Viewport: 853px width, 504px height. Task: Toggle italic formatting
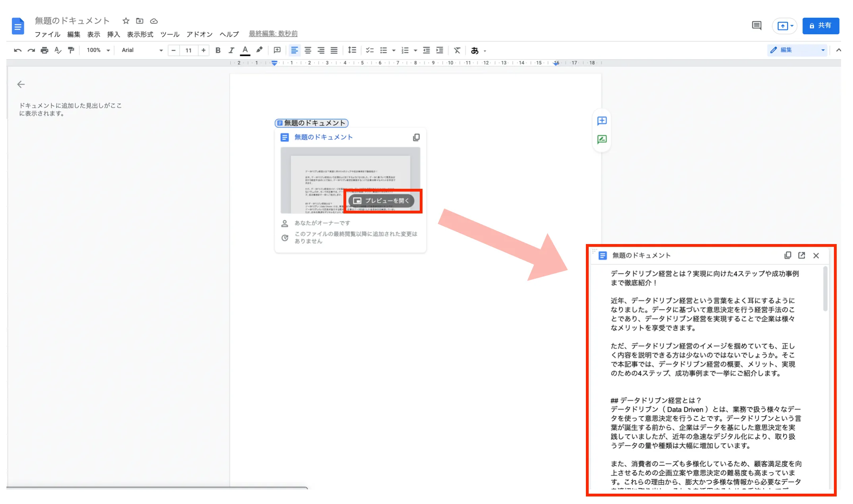click(x=231, y=50)
